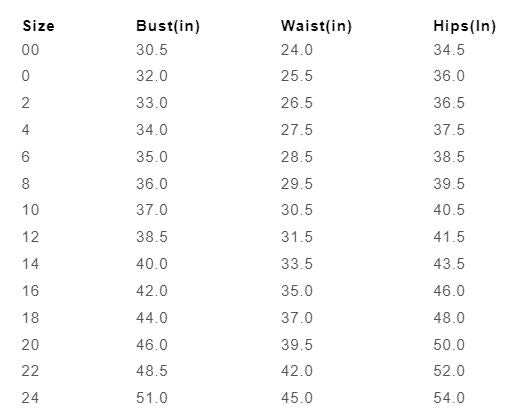This screenshot has height=419, width=505.
Task: Click waist value 27.5 for size 4
Action: [x=297, y=130]
